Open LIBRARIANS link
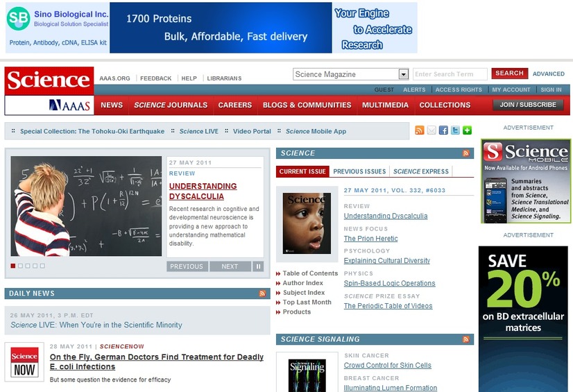The width and height of the screenshot is (573, 392). pyautogui.click(x=224, y=78)
